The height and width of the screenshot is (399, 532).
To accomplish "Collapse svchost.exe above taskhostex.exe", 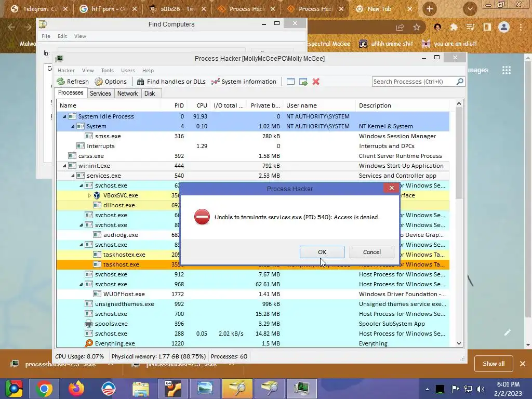I will (x=81, y=245).
